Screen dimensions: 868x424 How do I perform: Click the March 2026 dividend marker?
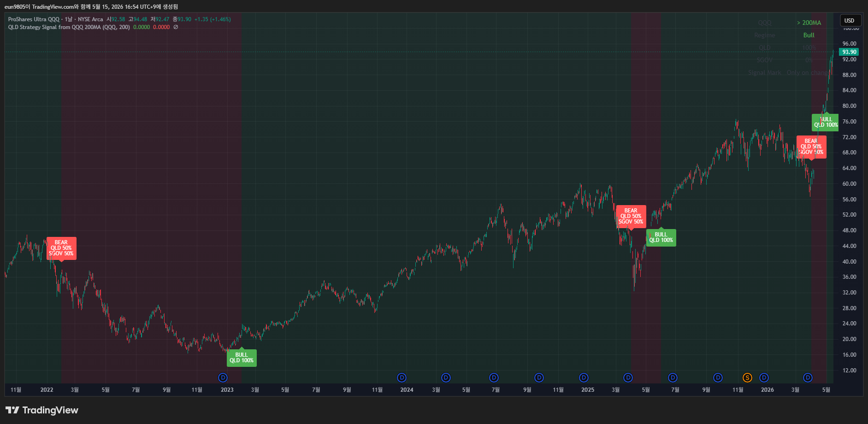tap(808, 378)
